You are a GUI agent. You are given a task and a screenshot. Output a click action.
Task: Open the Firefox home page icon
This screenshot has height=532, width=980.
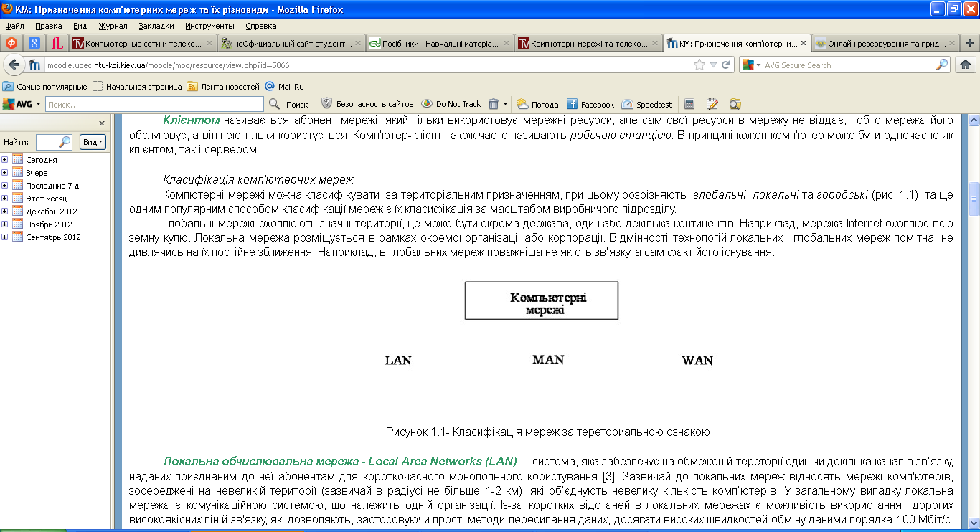click(x=966, y=65)
